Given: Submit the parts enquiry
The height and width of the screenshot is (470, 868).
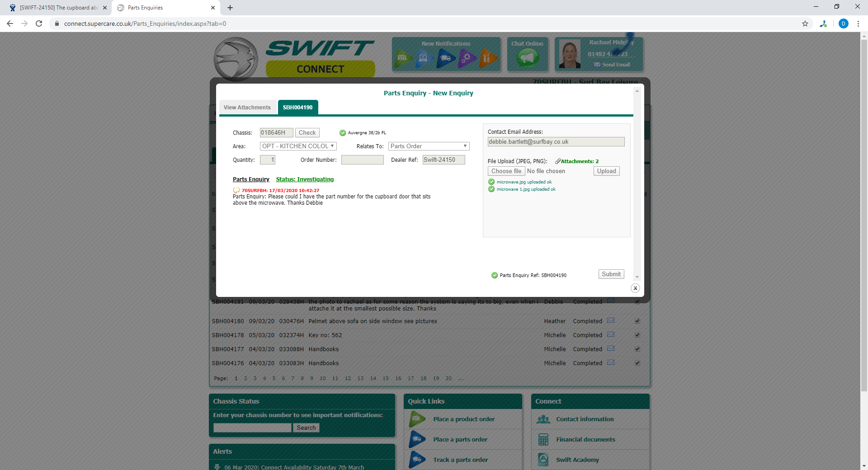Looking at the screenshot, I should [611, 274].
